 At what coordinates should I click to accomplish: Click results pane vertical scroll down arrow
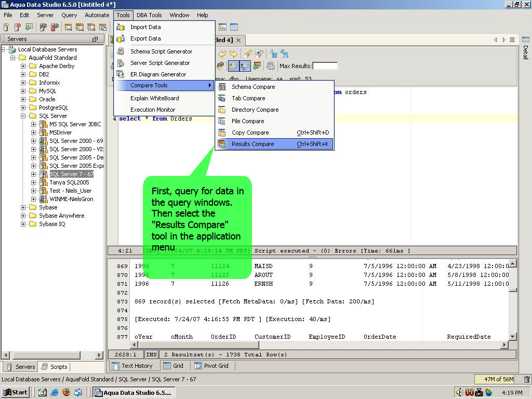pyautogui.click(x=513, y=336)
